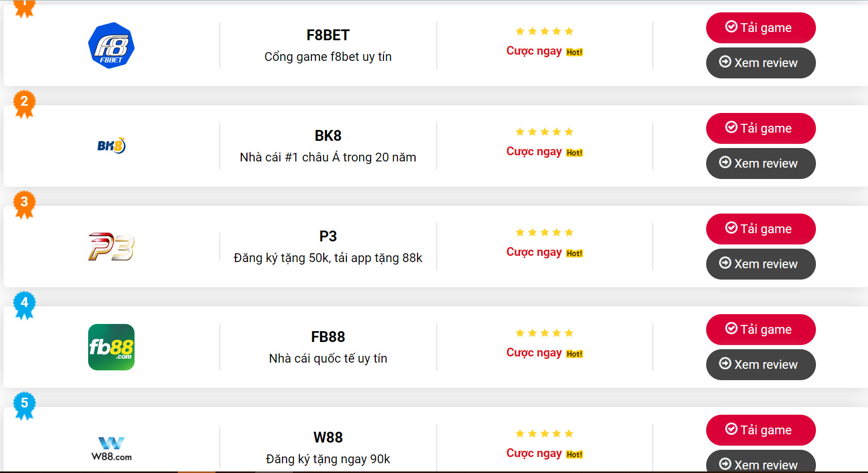Image resolution: width=868 pixels, height=473 pixels.
Task: Click the fb88 green logo
Action: pos(111,347)
